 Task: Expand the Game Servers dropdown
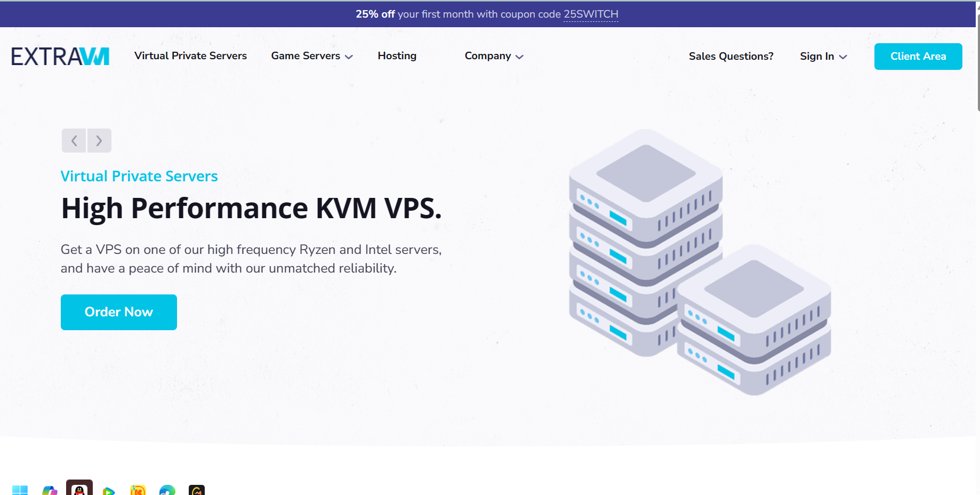coord(312,56)
